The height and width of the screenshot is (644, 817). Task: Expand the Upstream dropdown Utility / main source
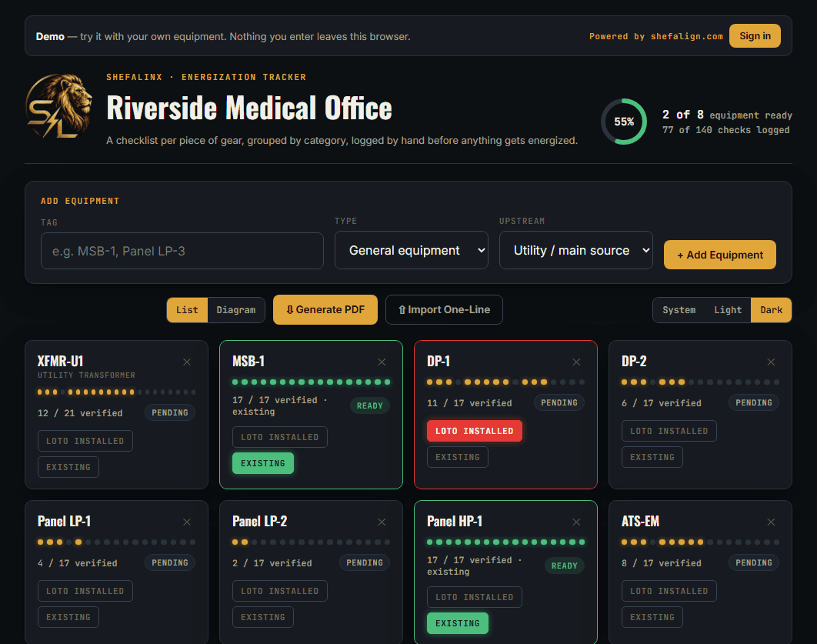(575, 251)
